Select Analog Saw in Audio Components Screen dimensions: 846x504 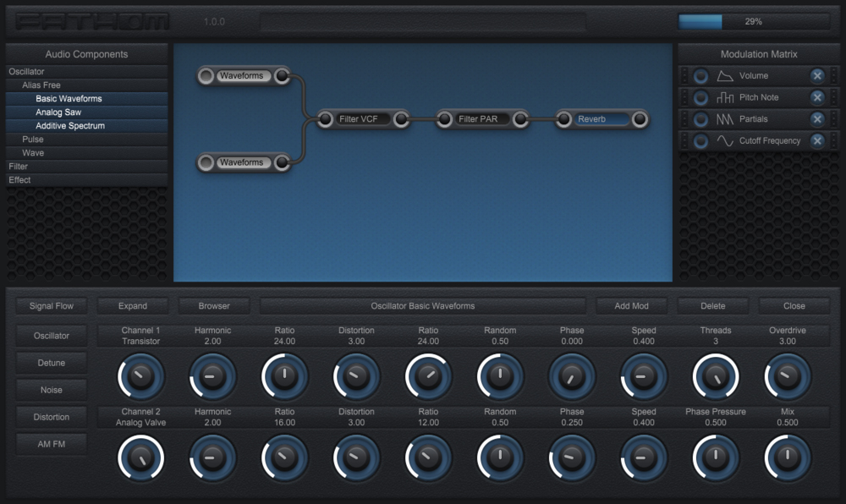[x=86, y=112]
